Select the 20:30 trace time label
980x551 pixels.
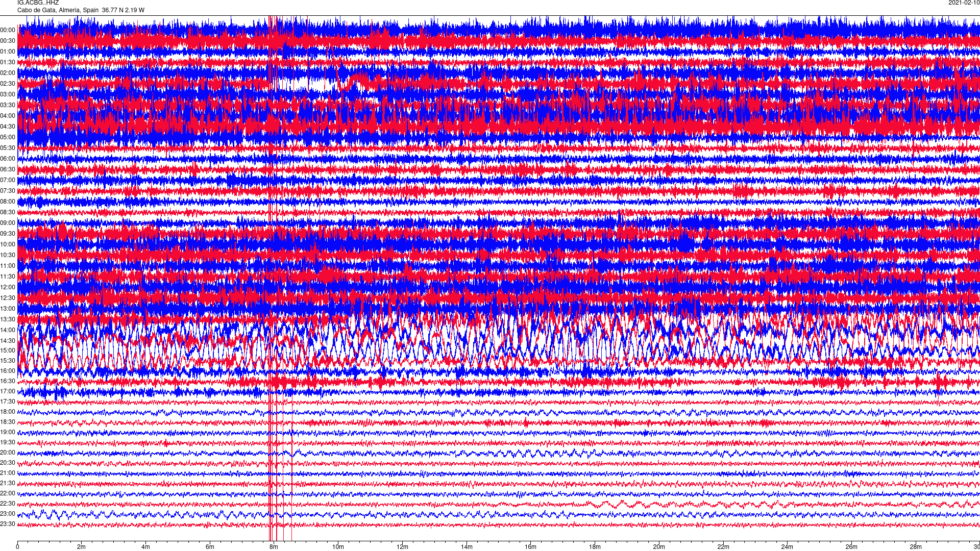coord(8,463)
